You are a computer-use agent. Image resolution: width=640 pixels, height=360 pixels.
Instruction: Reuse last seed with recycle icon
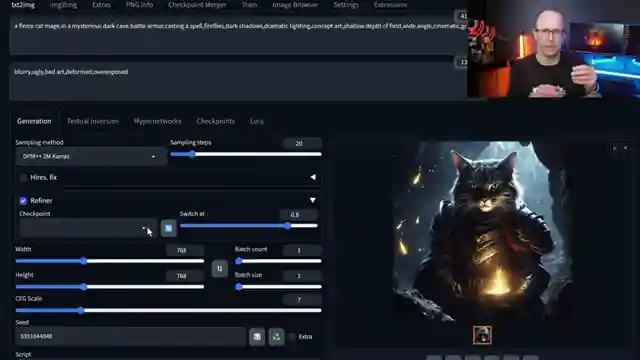pyautogui.click(x=276, y=337)
